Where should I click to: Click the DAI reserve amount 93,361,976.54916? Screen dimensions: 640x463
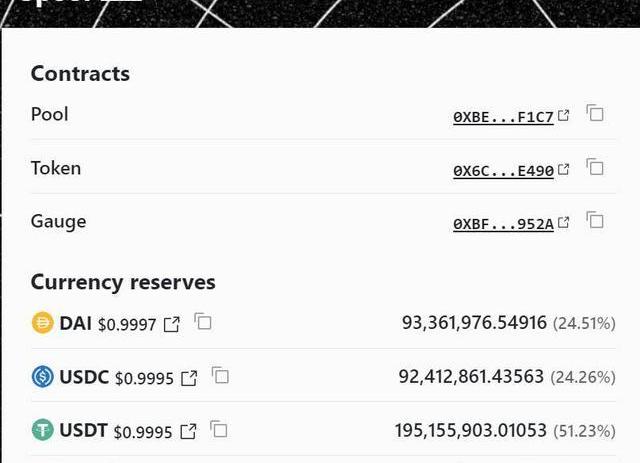(474, 323)
